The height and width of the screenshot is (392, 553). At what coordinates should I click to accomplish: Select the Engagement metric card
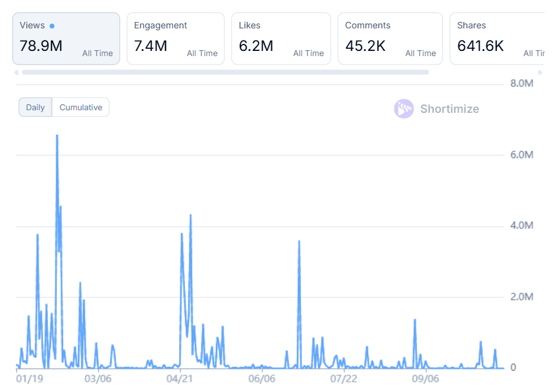[175, 39]
